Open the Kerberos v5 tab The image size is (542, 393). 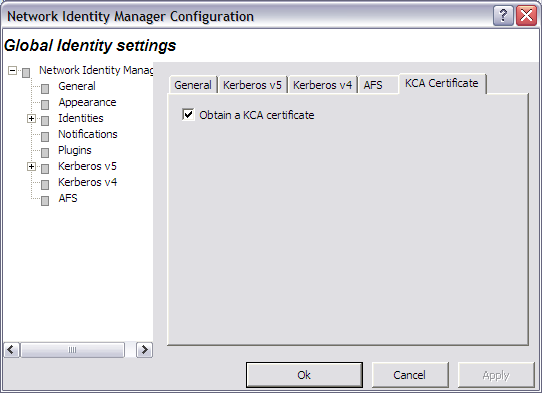252,85
